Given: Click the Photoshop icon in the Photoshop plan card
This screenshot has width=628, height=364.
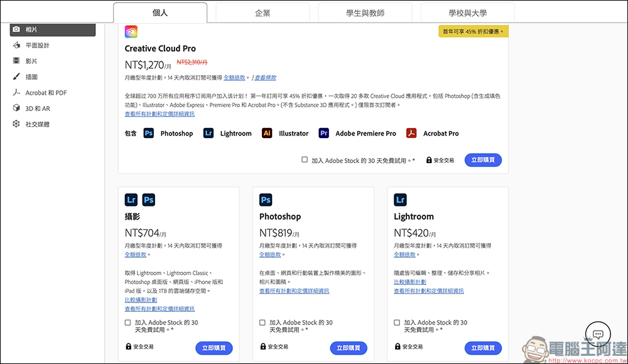Looking at the screenshot, I should [266, 200].
